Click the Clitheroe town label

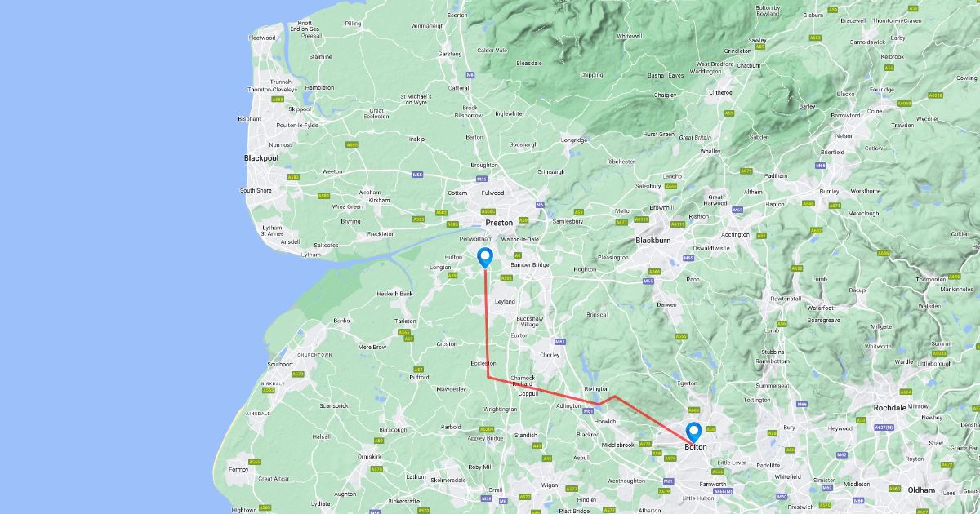[x=719, y=92]
